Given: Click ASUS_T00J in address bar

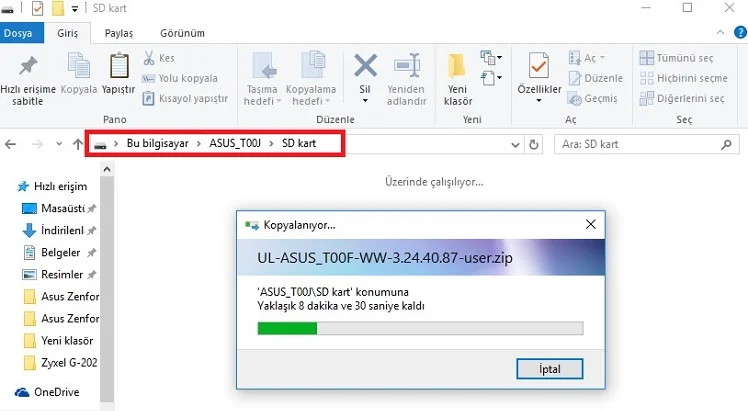Looking at the screenshot, I should [235, 144].
